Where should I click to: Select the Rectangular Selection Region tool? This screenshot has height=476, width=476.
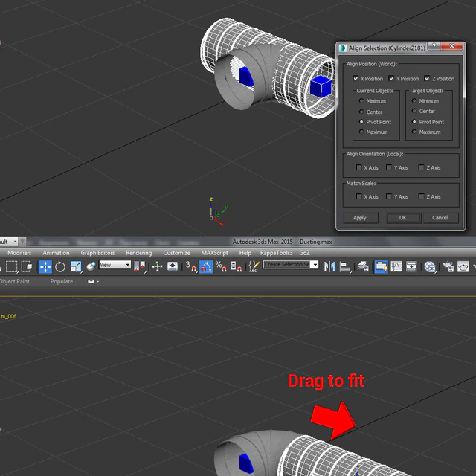12,267
